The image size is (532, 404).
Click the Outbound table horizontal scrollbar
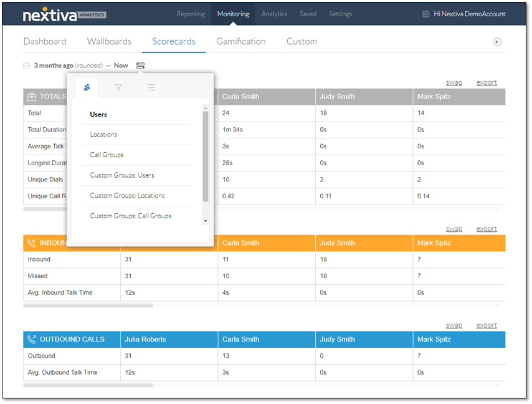point(88,385)
